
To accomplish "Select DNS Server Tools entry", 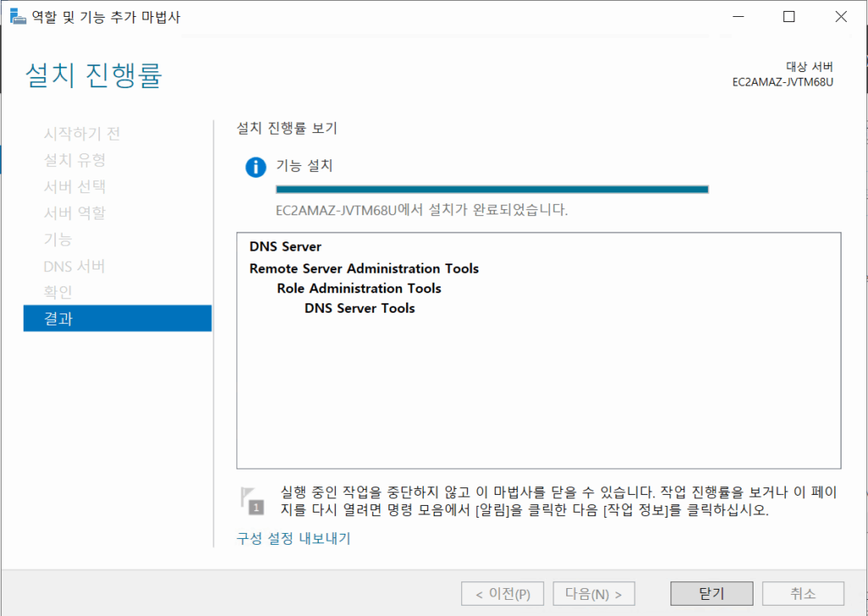I will tap(359, 308).
